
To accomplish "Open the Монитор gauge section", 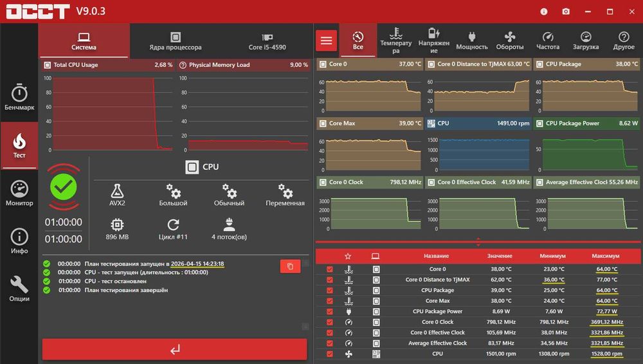I will [19, 193].
